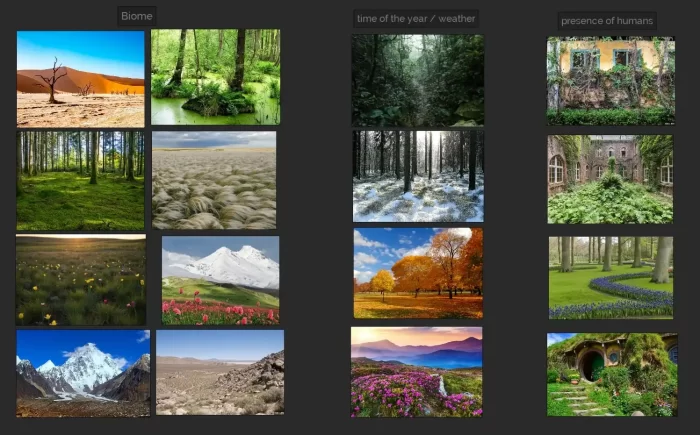Open the feather grass steppe photo
This screenshot has width=700, height=435.
[x=214, y=180]
